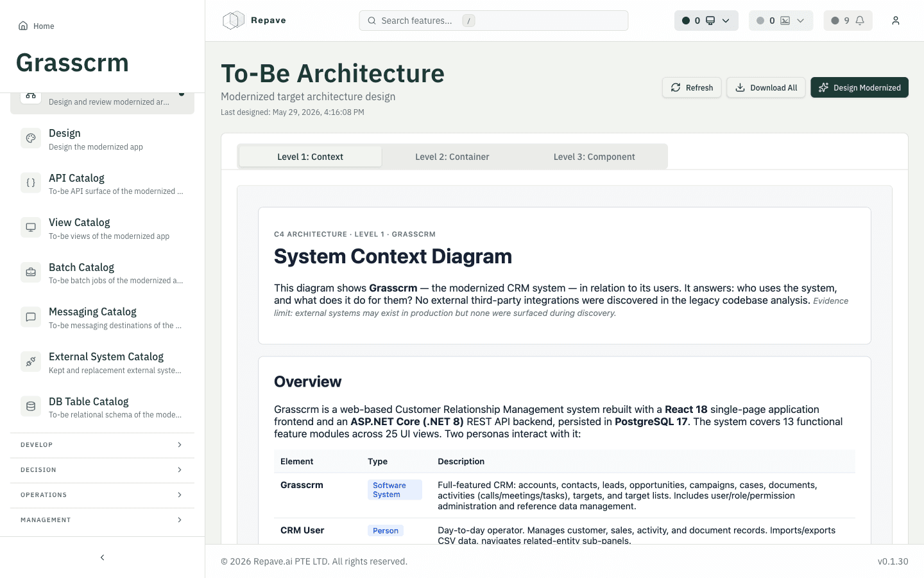This screenshot has width=924, height=578.
Task: Open the DB Table Catalog database icon
Action: pyautogui.click(x=31, y=407)
